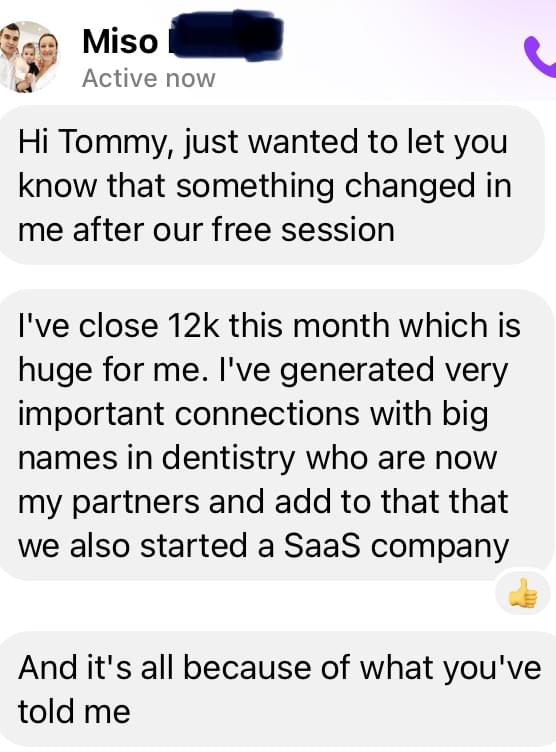Click "important connections" text
The height and width of the screenshot is (752, 556).
point(189,413)
